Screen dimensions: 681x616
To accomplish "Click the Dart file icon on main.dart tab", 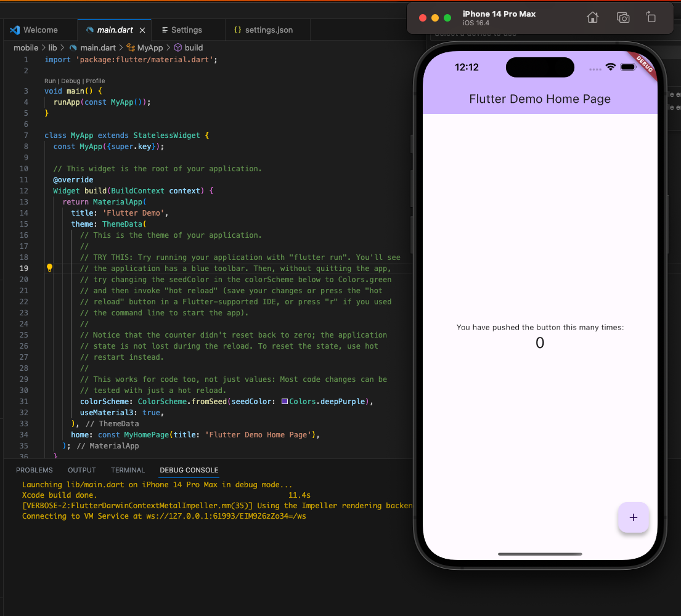I will point(90,30).
